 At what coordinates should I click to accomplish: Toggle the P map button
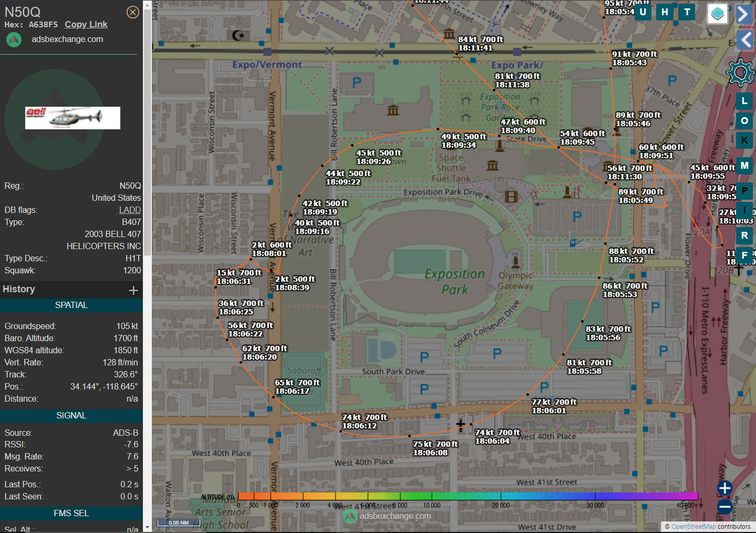click(744, 191)
